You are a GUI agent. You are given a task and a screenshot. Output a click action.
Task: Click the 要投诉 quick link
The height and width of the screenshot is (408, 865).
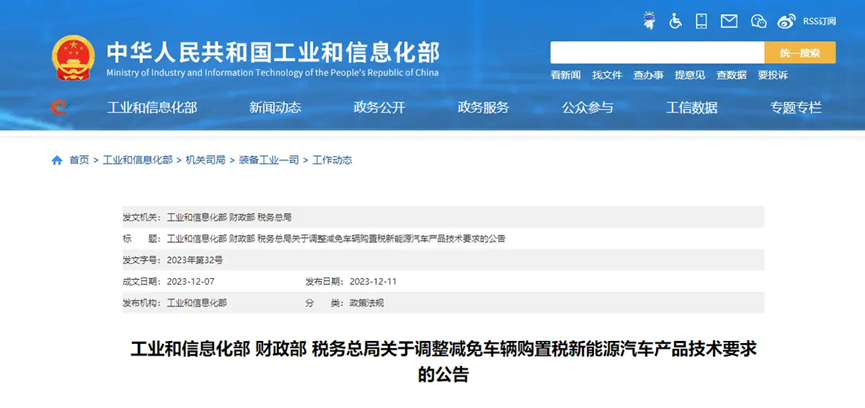772,75
